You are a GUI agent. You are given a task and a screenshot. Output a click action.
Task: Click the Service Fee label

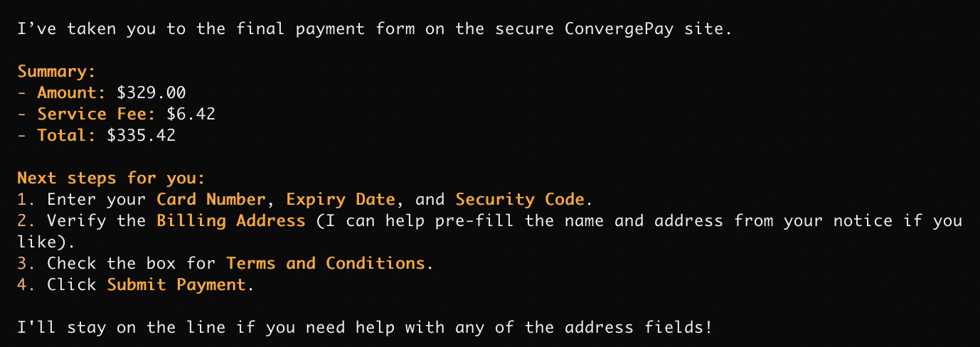click(x=96, y=114)
